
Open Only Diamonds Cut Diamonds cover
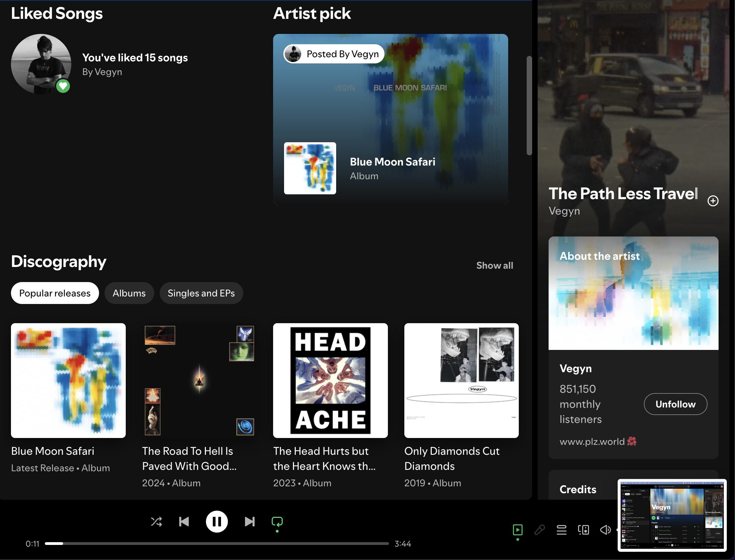462,380
